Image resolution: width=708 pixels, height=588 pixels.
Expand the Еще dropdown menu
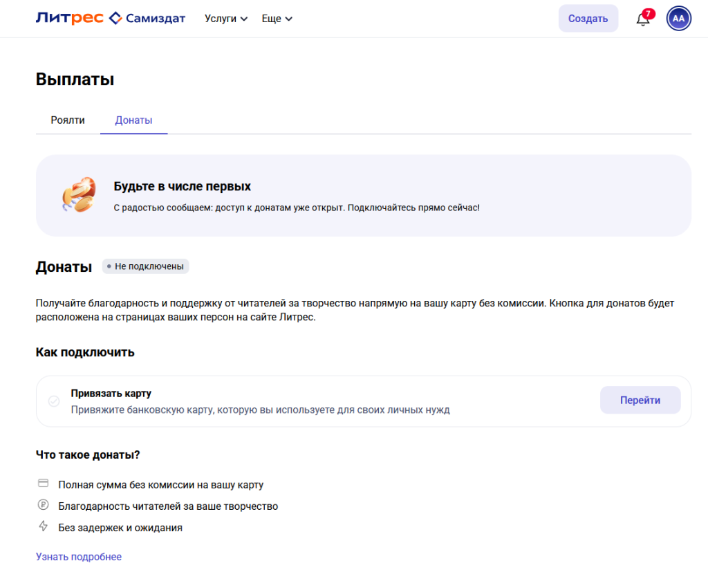(x=277, y=19)
